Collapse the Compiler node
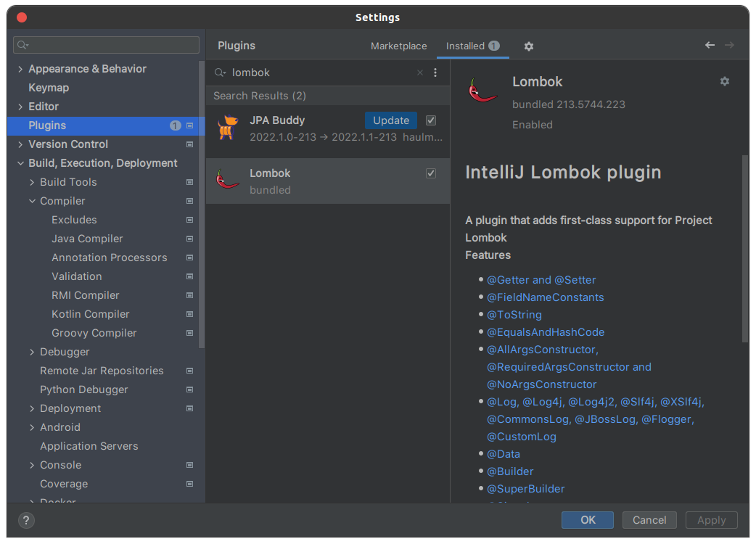 pyautogui.click(x=32, y=201)
